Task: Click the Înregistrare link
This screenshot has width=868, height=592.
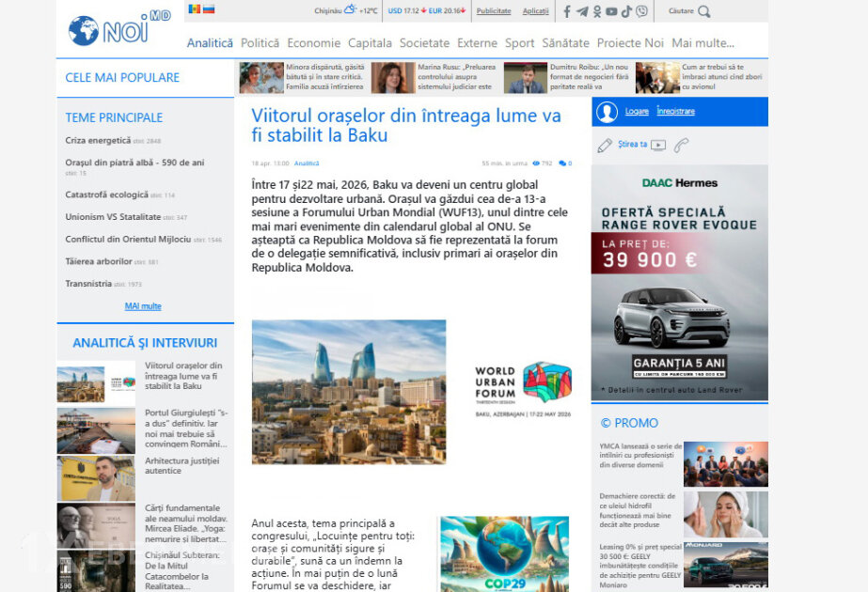Action: 675,112
